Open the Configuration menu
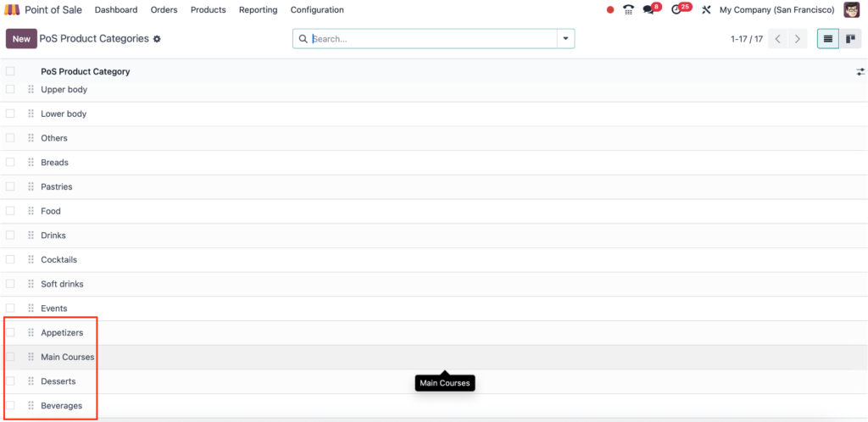Image resolution: width=868 pixels, height=422 pixels. coord(317,10)
